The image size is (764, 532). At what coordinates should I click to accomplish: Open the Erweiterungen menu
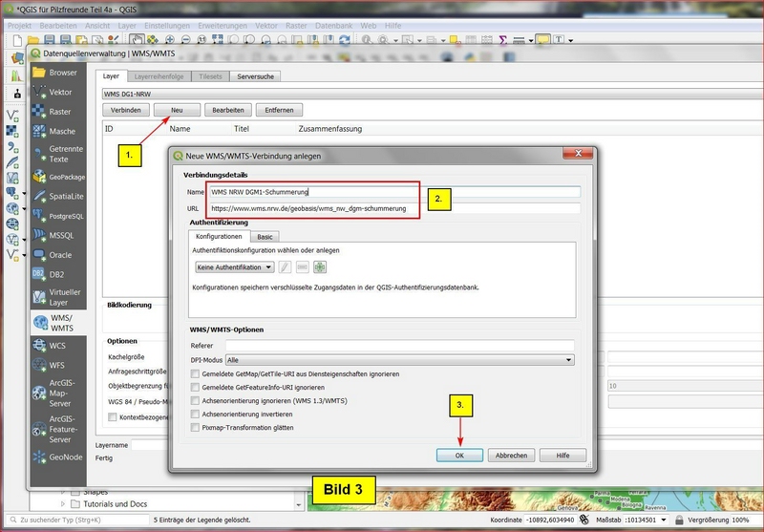pyautogui.click(x=223, y=26)
